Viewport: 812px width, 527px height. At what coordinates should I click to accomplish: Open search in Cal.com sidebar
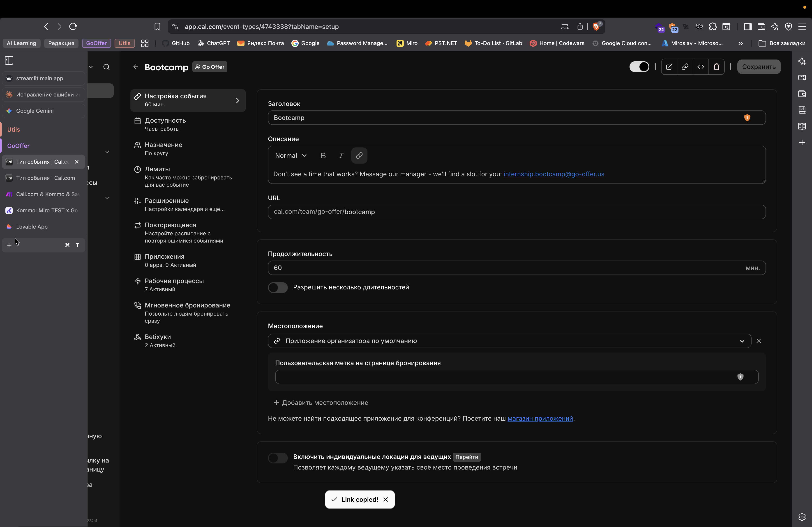(106, 67)
